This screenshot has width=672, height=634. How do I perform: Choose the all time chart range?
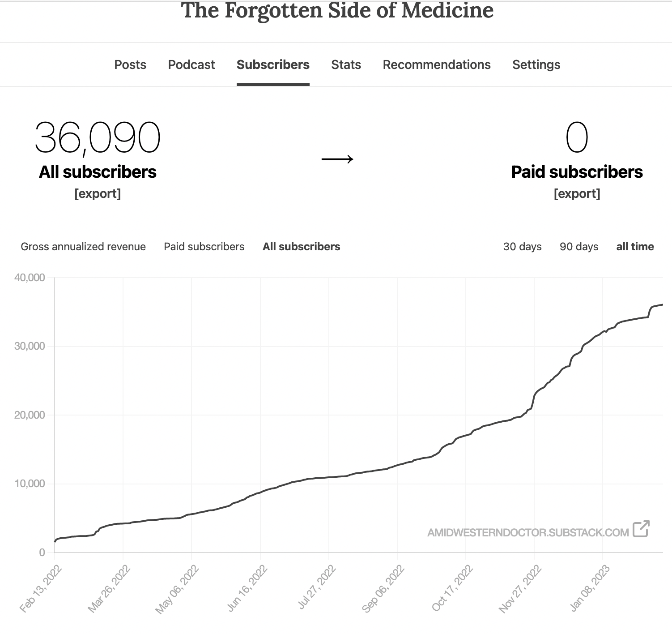635,247
